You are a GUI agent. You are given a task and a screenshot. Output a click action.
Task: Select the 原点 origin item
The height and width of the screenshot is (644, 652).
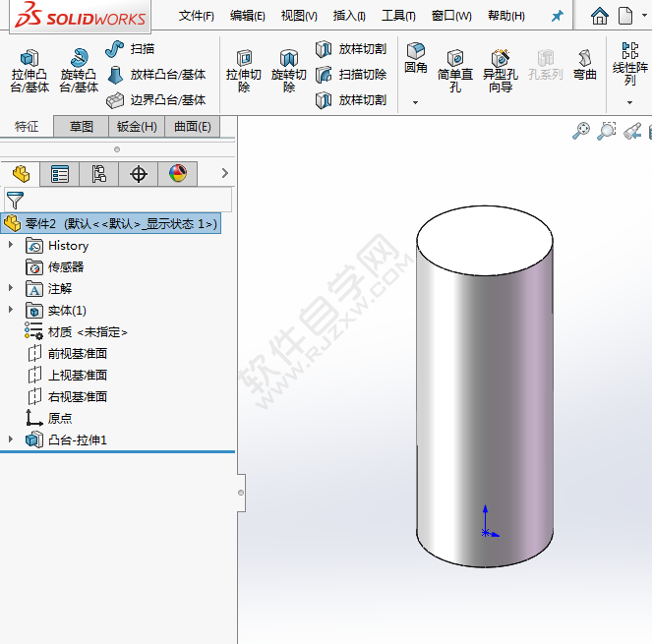click(49, 418)
